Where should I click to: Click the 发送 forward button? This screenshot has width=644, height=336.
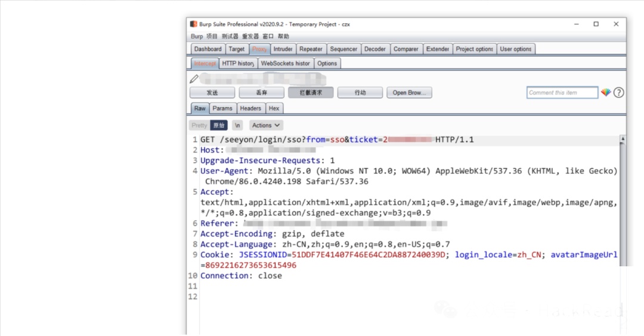[x=212, y=93]
